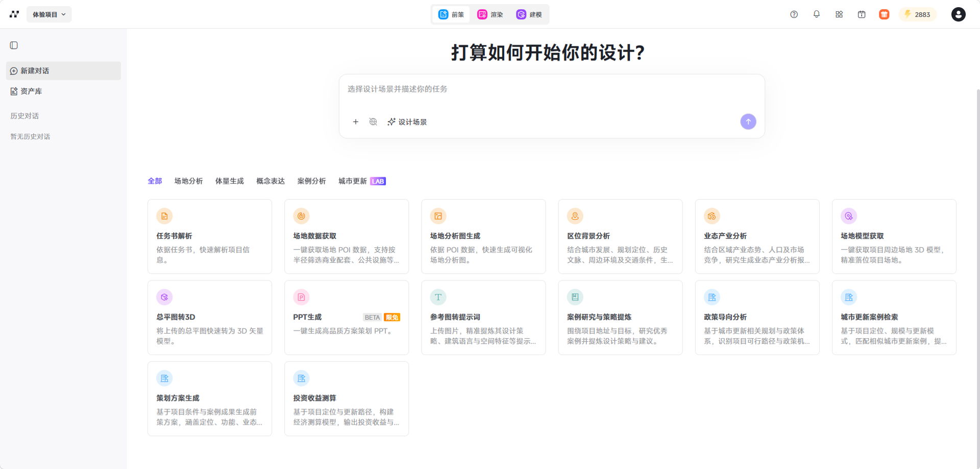
Task: Collapse the left sidebar panel icon
Action: tap(14, 45)
